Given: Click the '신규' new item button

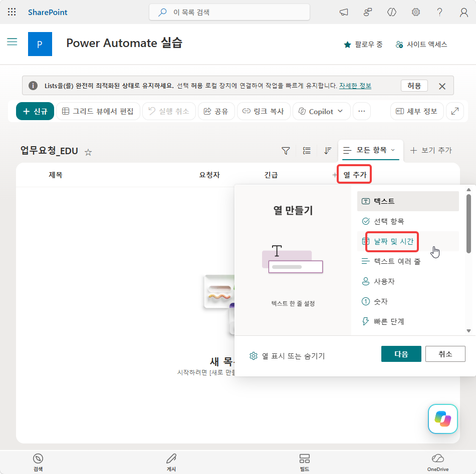Looking at the screenshot, I should 35,111.
